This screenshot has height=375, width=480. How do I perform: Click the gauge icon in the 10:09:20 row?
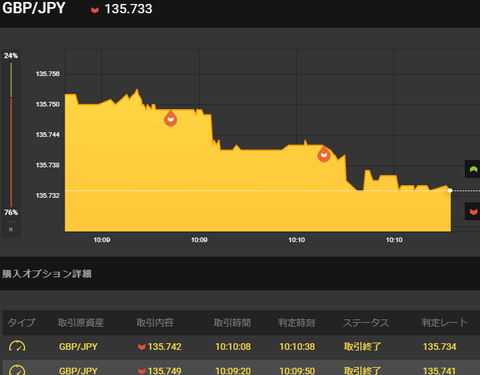(17, 370)
